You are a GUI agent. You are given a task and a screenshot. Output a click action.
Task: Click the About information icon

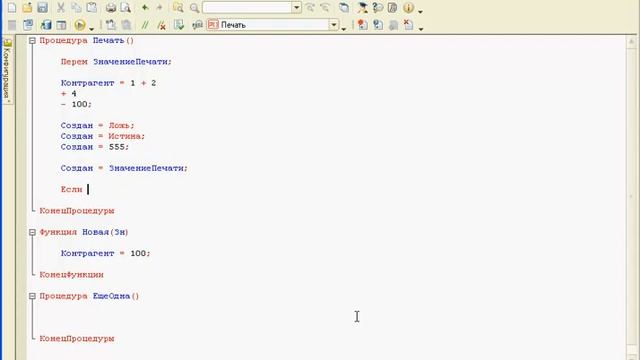click(408, 8)
